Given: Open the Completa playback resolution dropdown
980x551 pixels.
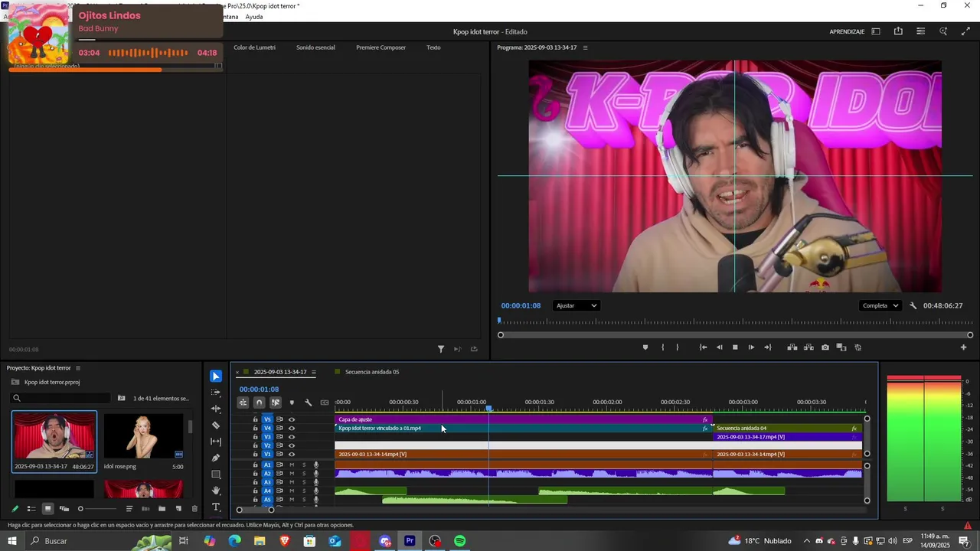Looking at the screenshot, I should pyautogui.click(x=880, y=306).
